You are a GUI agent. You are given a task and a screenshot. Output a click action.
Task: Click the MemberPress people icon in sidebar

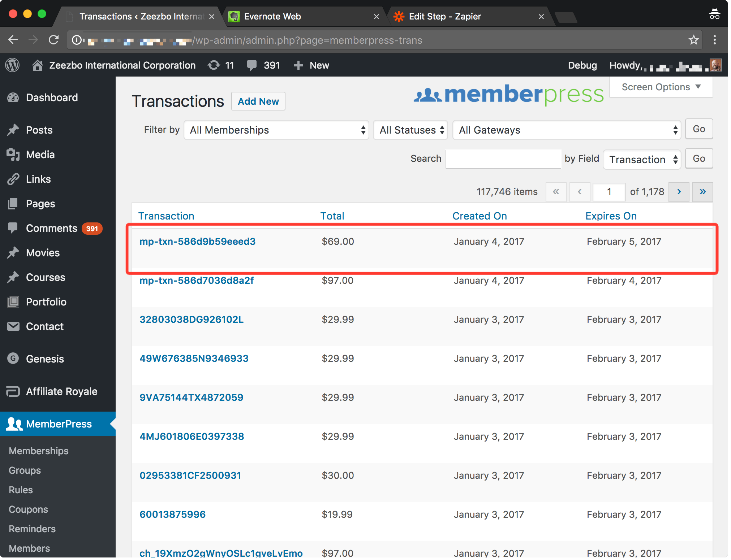[14, 424]
